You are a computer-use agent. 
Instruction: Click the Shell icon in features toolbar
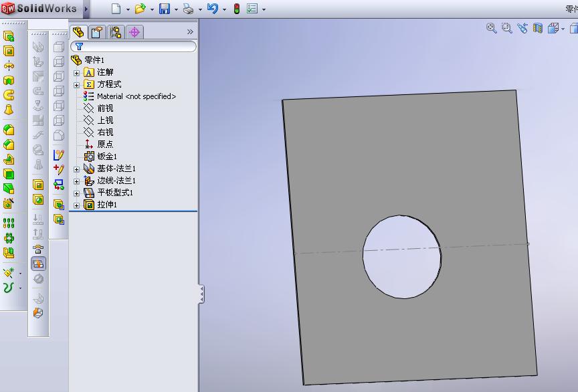(x=9, y=174)
